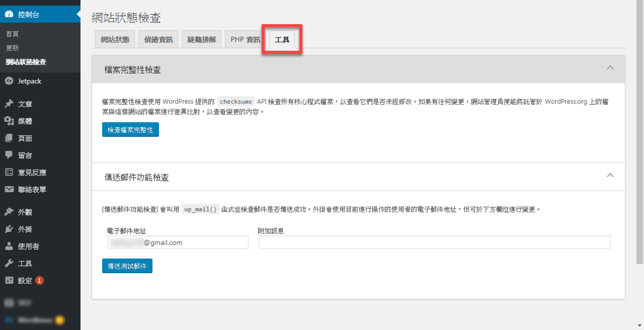Open 網站狀態檢查 in the sidebar submenu

click(x=26, y=62)
